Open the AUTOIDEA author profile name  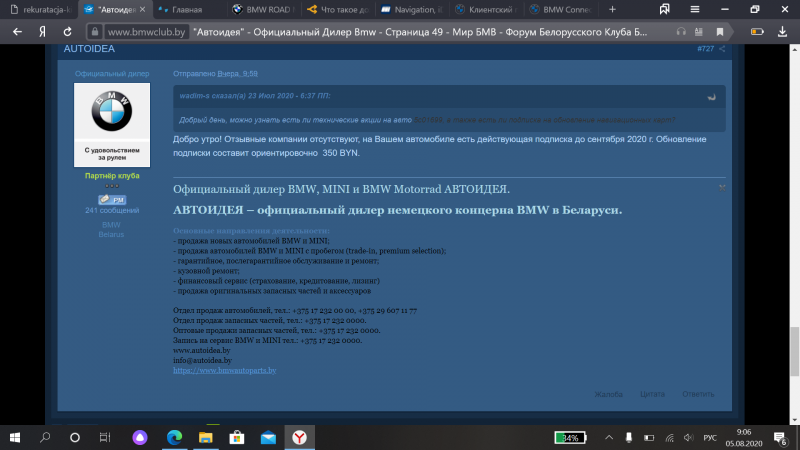[89, 49]
